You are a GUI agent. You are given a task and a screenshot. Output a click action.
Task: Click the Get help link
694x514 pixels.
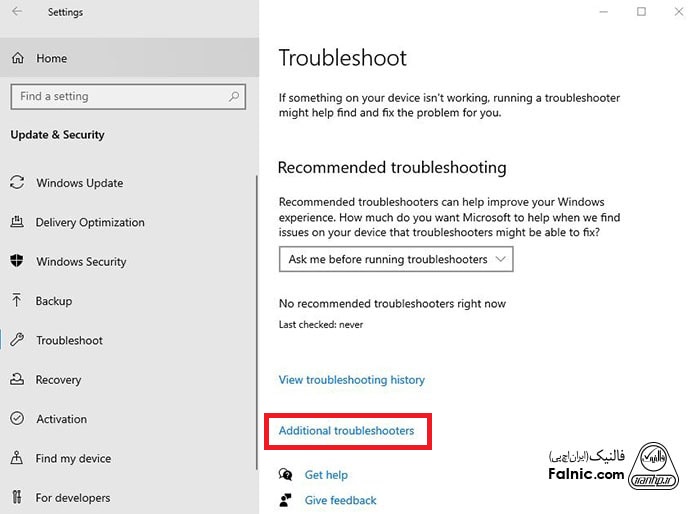(326, 475)
